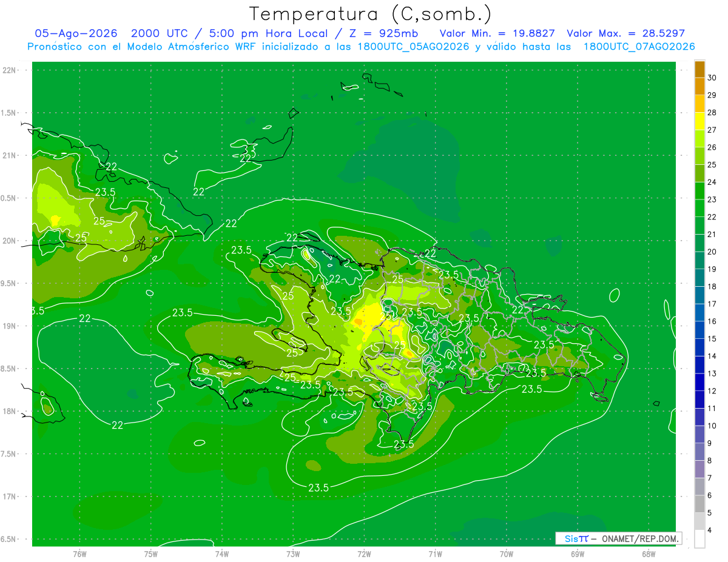Click the 68W longitude axis label

click(x=649, y=554)
